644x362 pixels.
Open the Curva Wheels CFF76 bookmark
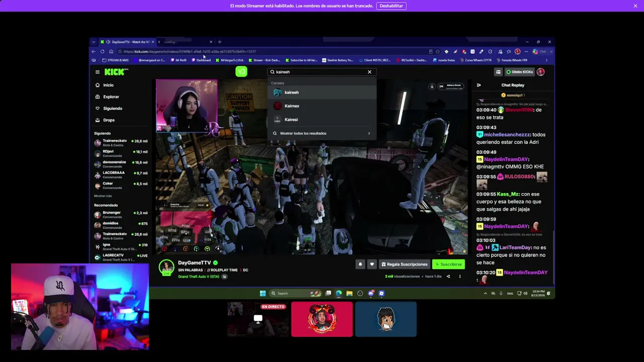coord(476,60)
